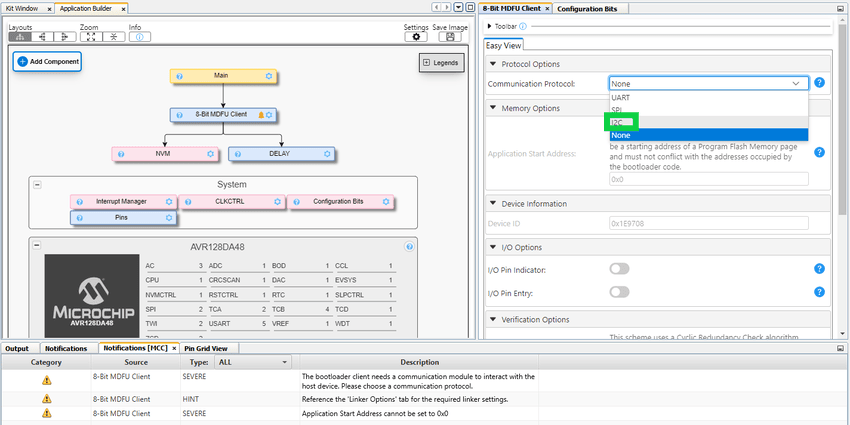Choose I2C from the protocol dropdown list
Screen dimensions: 850x425
point(616,122)
